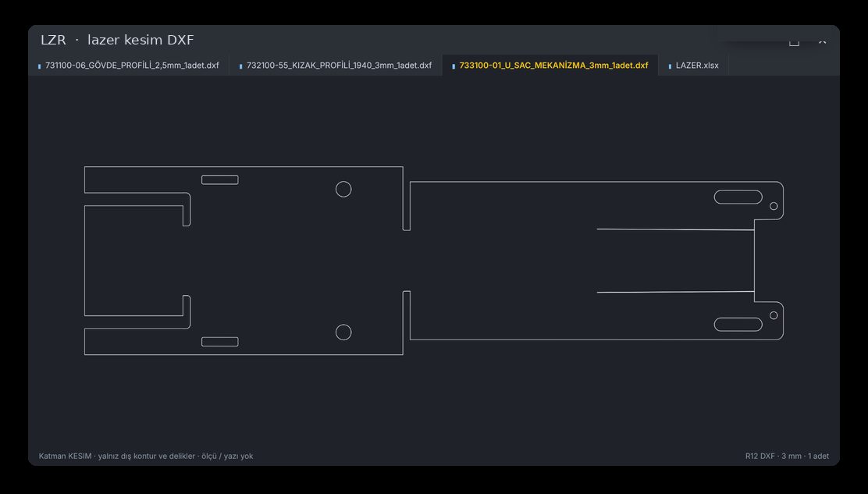
Task: Click the file marker icon beside LAZER.xlsx
Action: point(670,66)
